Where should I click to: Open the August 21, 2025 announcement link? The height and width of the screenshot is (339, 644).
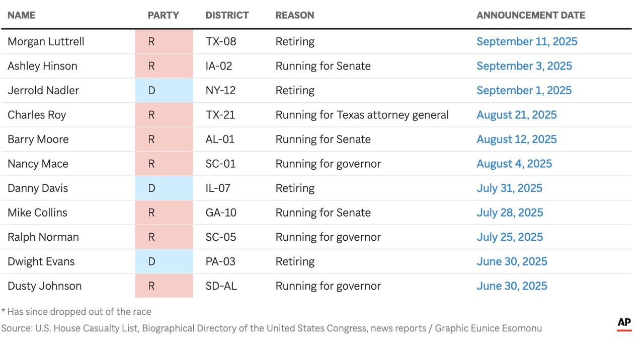pyautogui.click(x=516, y=115)
